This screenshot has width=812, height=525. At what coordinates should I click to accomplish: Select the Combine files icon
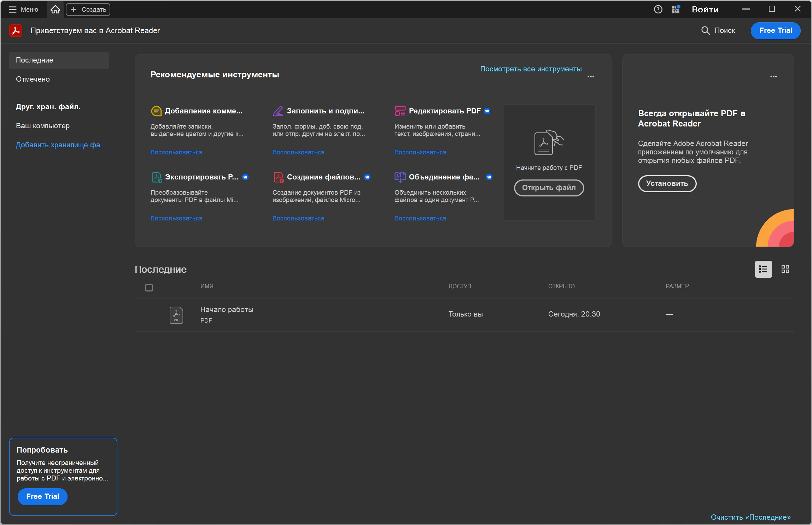click(400, 177)
